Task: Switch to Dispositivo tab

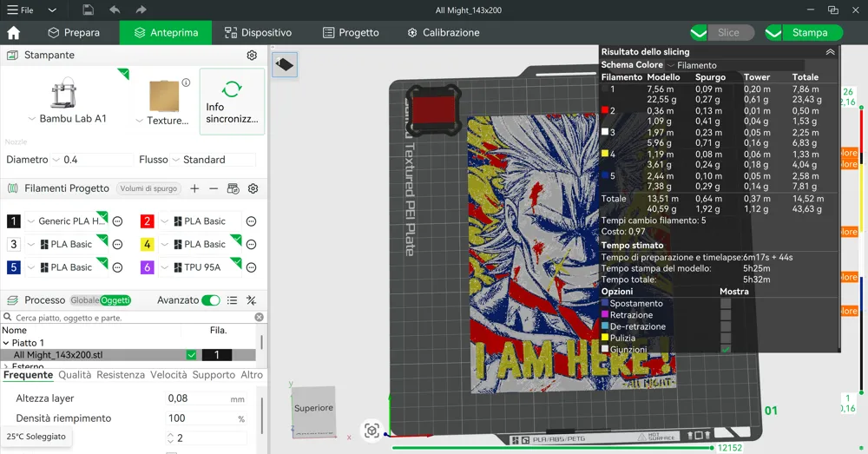Action: [258, 33]
